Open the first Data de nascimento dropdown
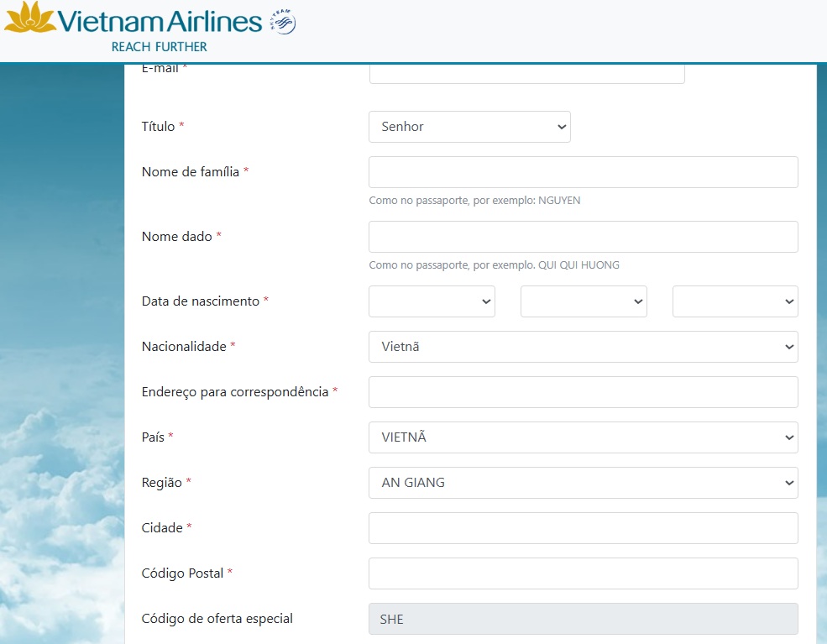 [x=432, y=301]
